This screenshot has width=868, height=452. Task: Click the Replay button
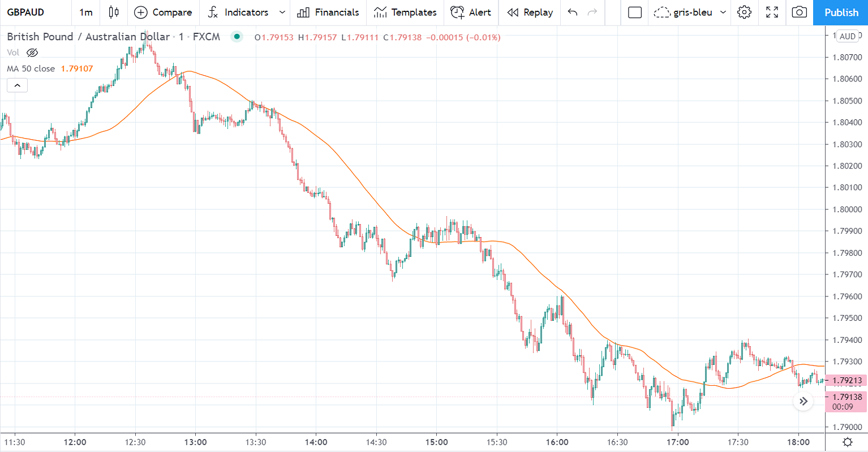(x=530, y=12)
